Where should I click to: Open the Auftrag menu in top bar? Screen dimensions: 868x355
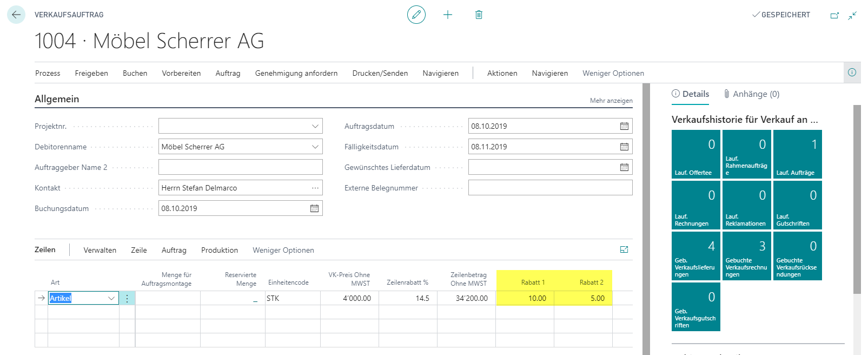tap(228, 73)
